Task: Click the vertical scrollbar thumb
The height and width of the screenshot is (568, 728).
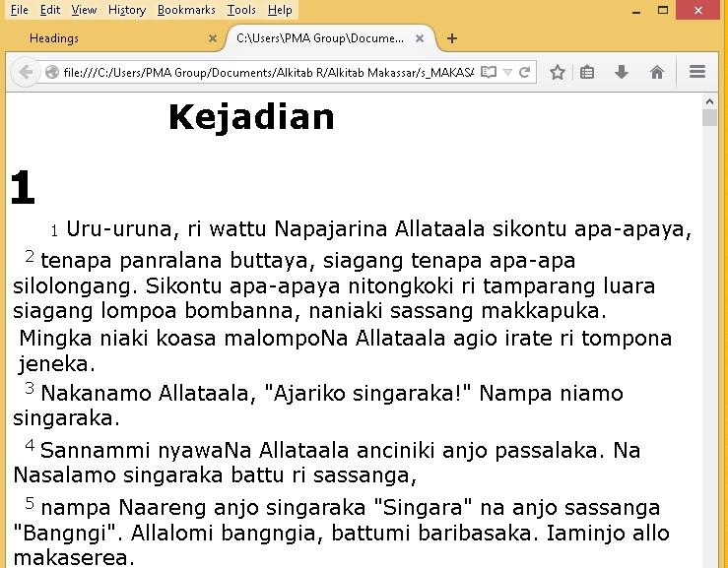Action: point(709,117)
